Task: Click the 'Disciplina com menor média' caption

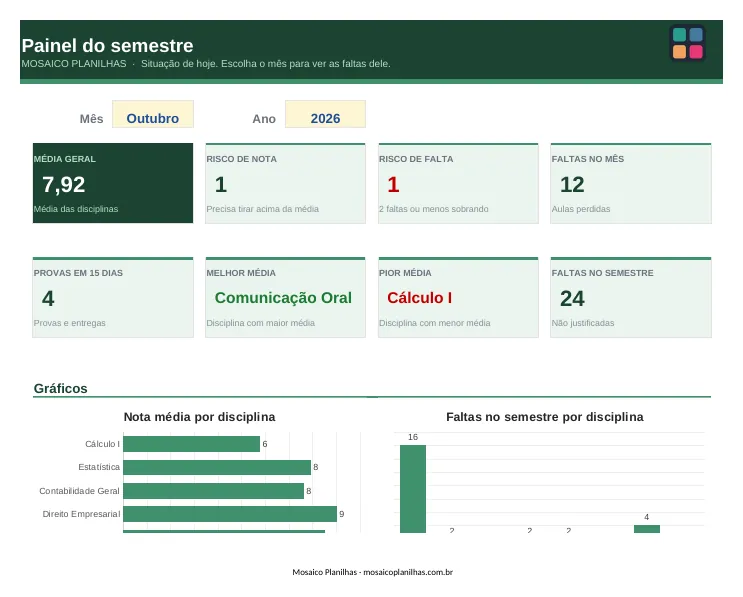Action: point(435,323)
